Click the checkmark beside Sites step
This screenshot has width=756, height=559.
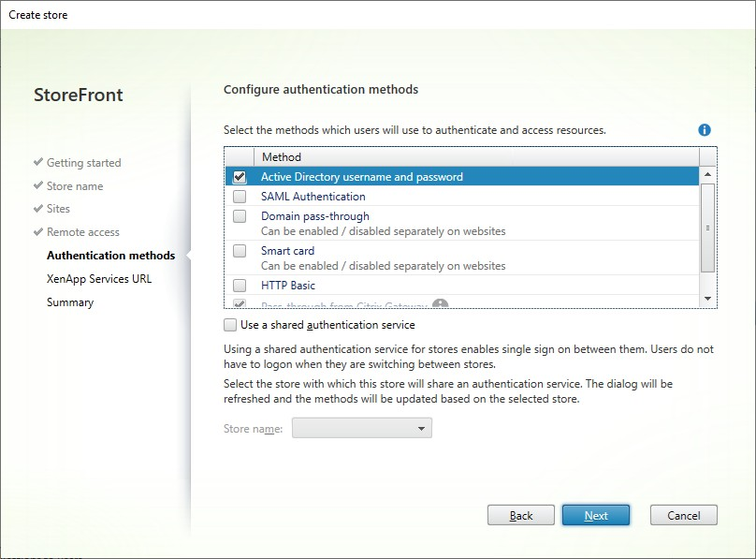tap(37, 209)
